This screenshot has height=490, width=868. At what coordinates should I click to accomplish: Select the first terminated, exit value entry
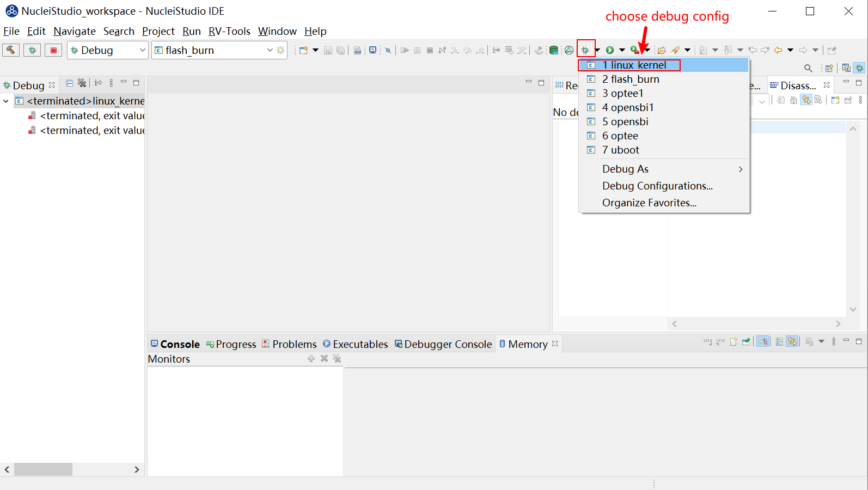tap(86, 115)
